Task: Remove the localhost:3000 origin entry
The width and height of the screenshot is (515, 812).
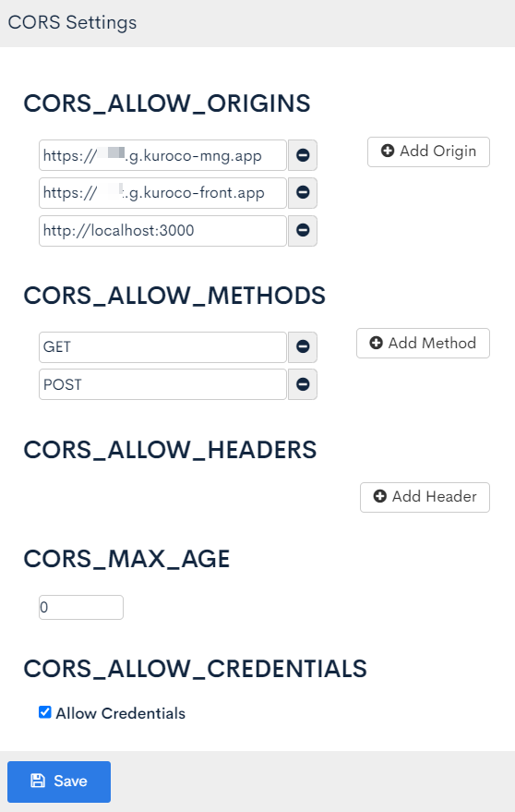Action: pyautogui.click(x=303, y=230)
